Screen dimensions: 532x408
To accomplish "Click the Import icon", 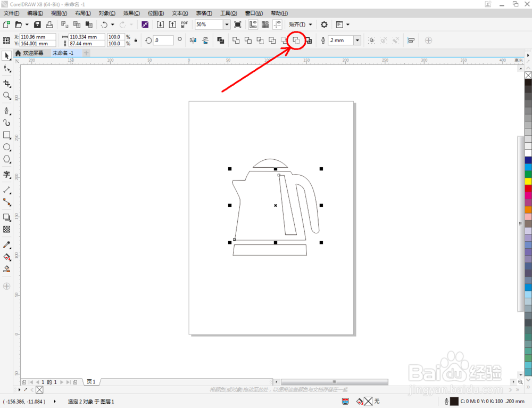I will coord(160,25).
